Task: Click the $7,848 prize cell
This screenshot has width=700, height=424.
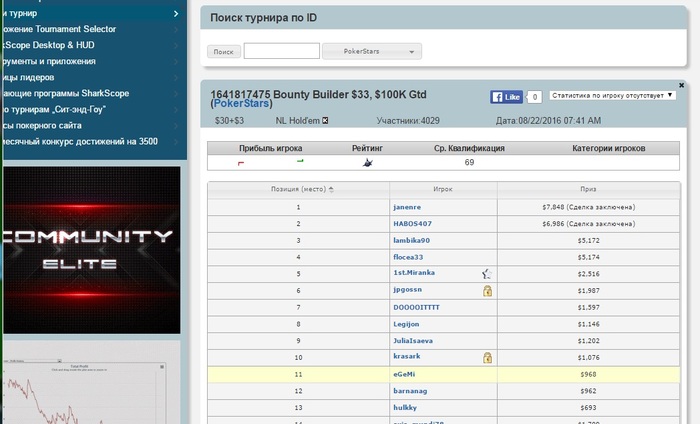Action: [x=588, y=207]
